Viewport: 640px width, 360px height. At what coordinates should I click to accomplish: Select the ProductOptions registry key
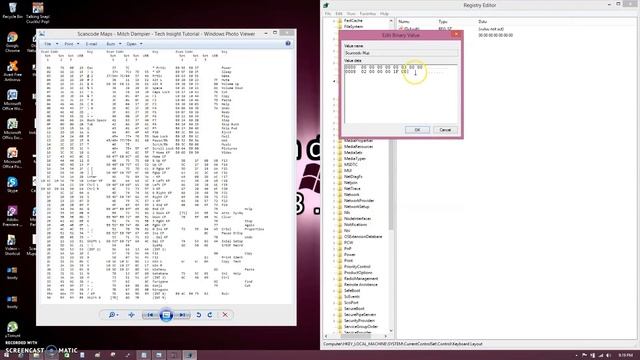click(358, 273)
